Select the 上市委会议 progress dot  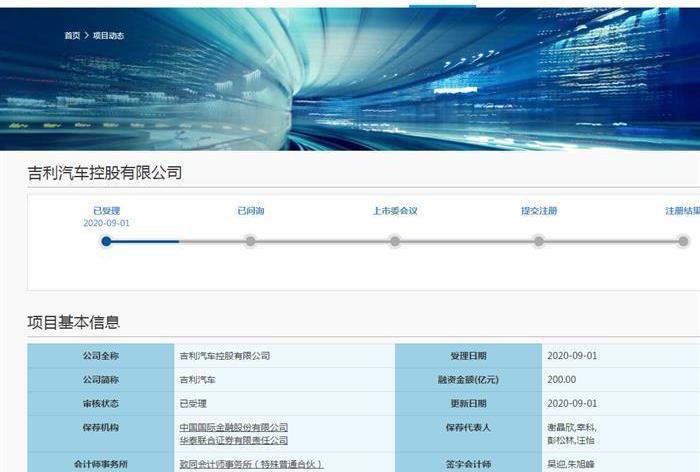tap(395, 241)
